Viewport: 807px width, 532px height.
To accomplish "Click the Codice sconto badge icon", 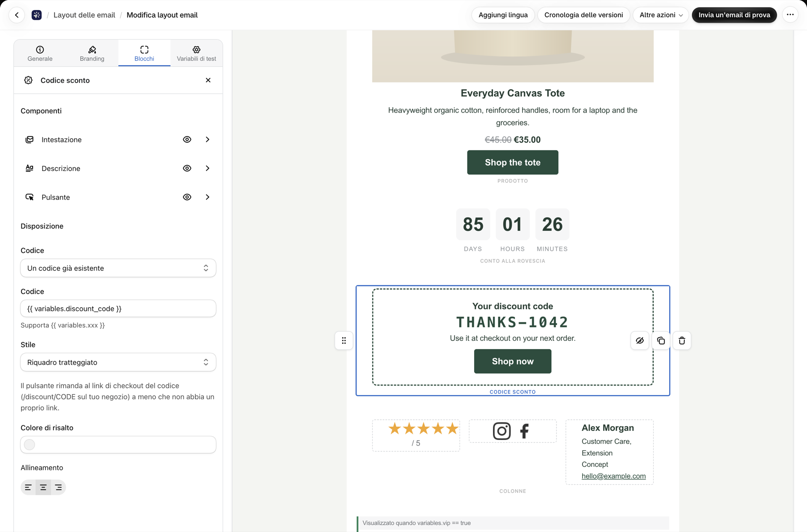I will tap(29, 80).
